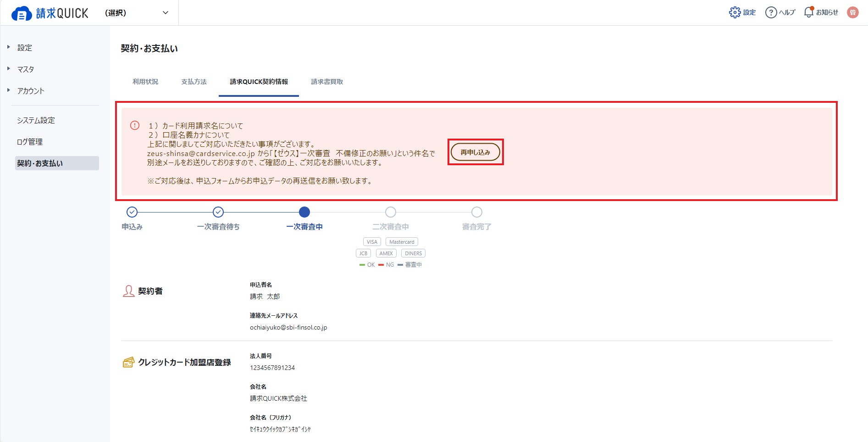This screenshot has width=868, height=442.
Task: Click the 二次審査中 step label
Action: click(391, 227)
